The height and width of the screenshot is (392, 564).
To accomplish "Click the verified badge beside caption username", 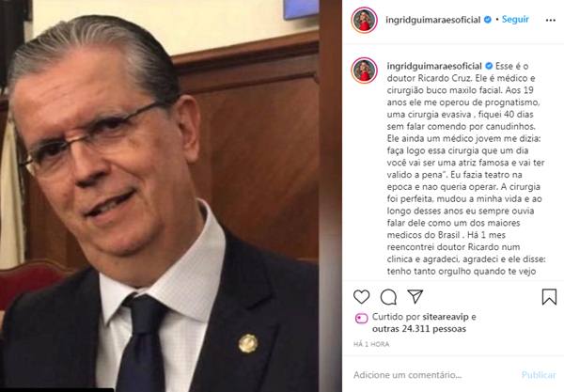I will [489, 66].
